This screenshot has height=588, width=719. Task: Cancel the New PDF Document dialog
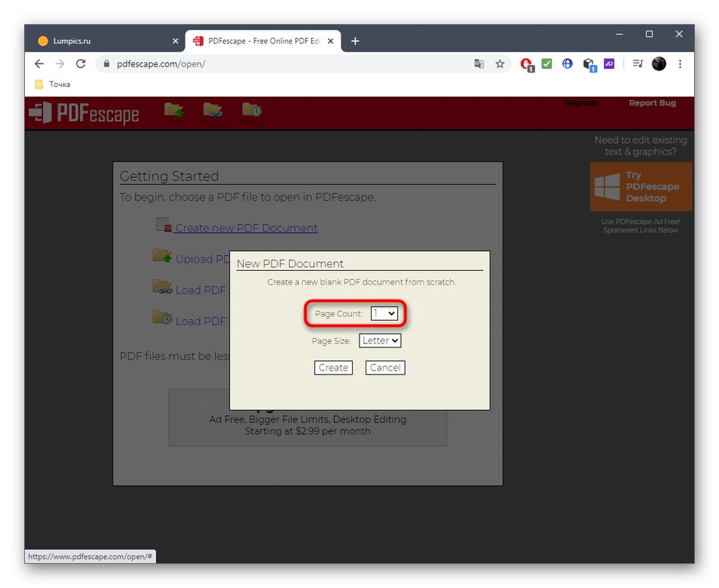tap(385, 367)
